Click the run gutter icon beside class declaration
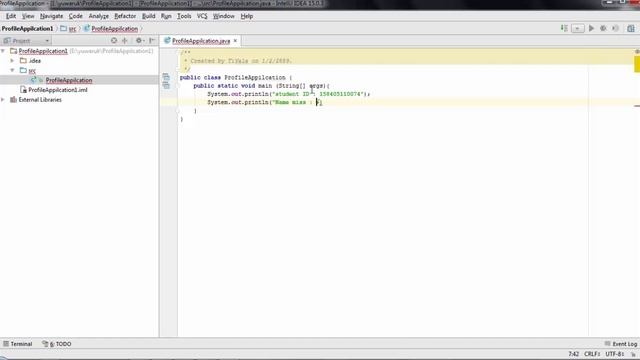 [x=166, y=77]
